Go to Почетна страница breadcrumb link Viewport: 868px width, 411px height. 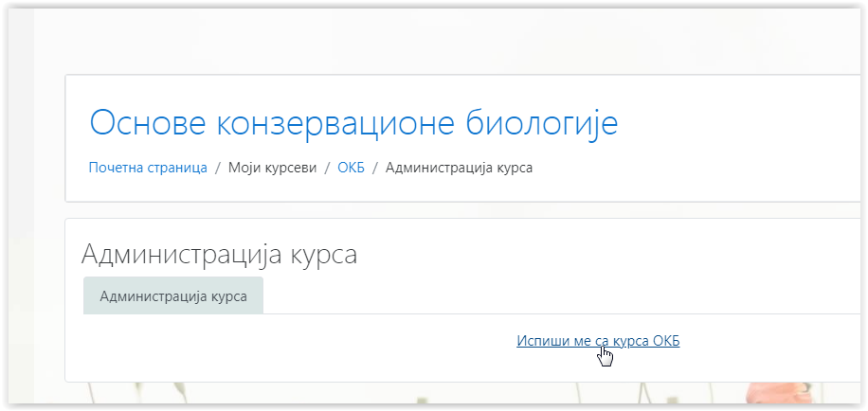(x=148, y=168)
